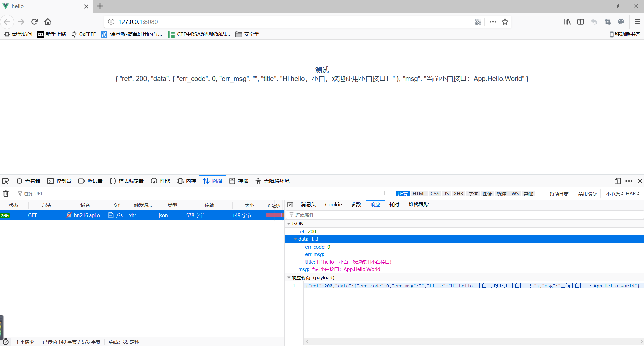This screenshot has height=346, width=644.
Task: Enable the 禁用缓存 disable cache checkbox
Action: tap(574, 194)
